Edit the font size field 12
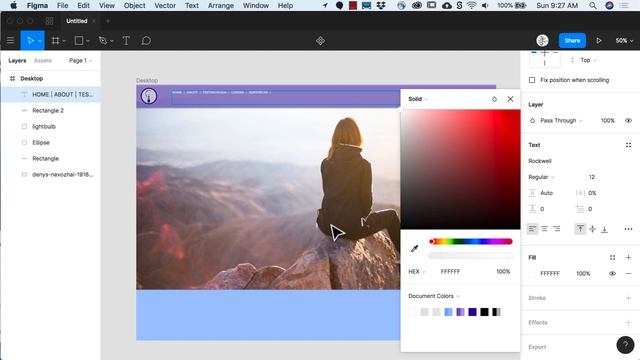Image resolution: width=640 pixels, height=360 pixels. (591, 177)
